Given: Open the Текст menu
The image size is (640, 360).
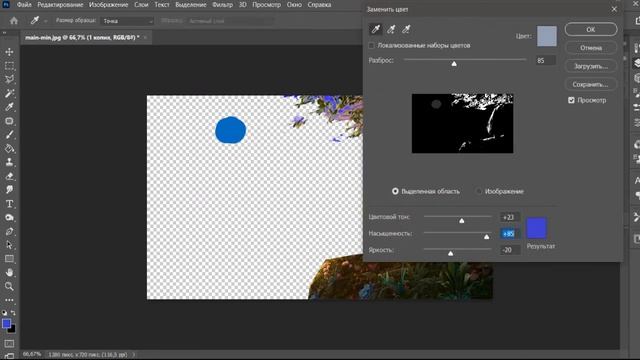Looking at the screenshot, I should point(162,5).
